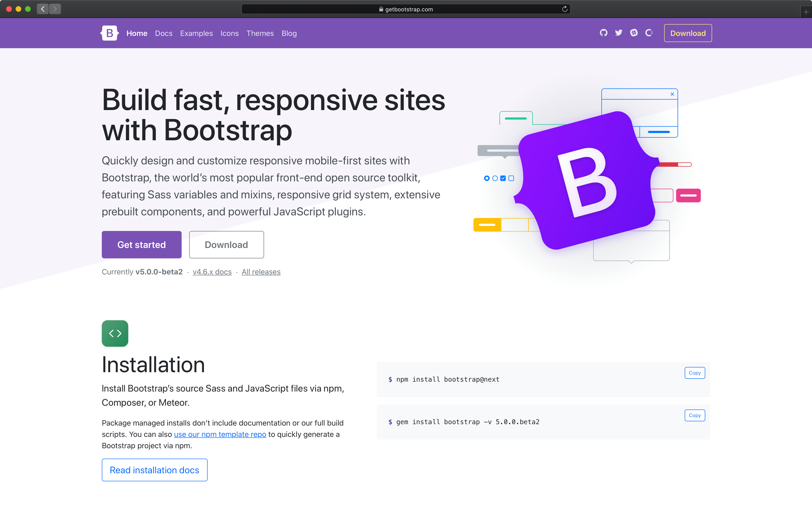Image resolution: width=812 pixels, height=512 pixels.
Task: Copy gem install bootstrap command
Action: coord(695,415)
